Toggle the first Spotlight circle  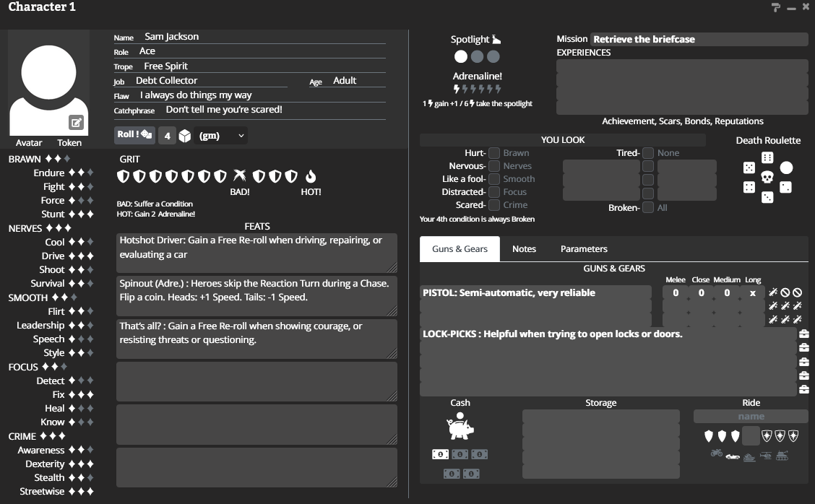coord(461,56)
